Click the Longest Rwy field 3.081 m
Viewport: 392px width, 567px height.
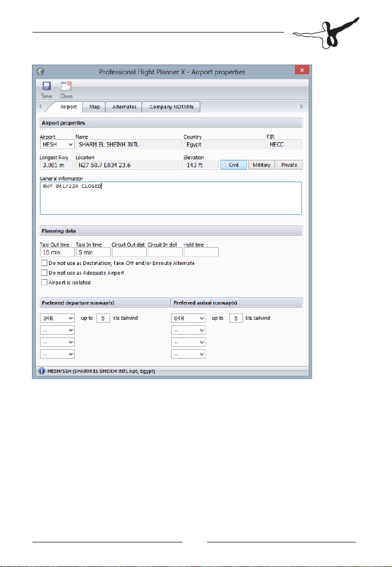point(57,165)
